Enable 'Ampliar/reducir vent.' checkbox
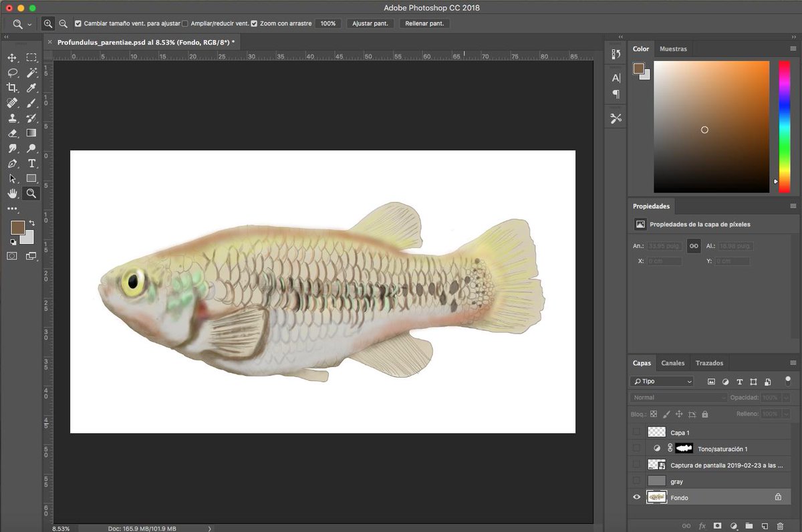The image size is (802, 532). coord(185,23)
